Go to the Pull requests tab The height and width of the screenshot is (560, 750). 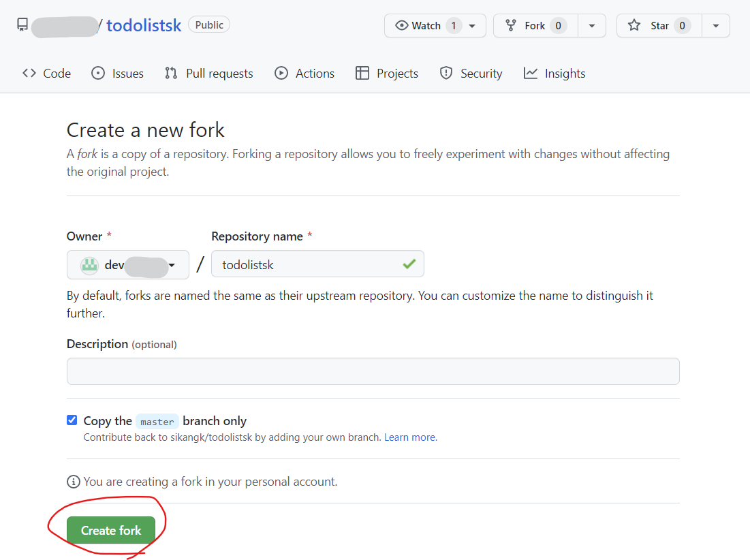click(209, 73)
